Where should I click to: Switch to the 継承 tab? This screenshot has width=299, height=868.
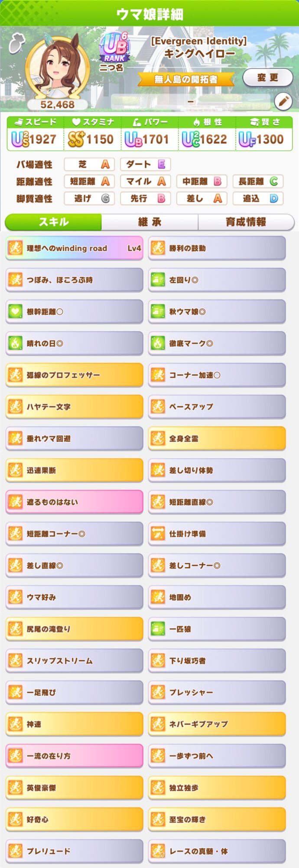tap(149, 222)
